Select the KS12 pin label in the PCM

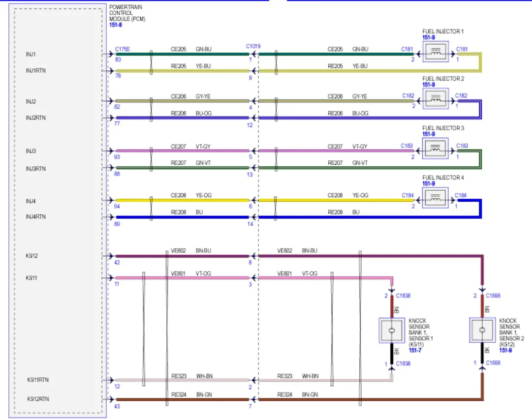click(32, 256)
